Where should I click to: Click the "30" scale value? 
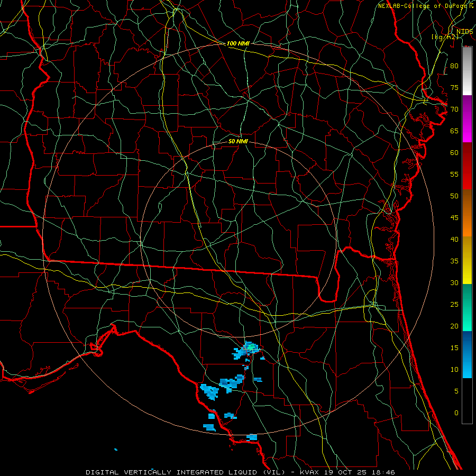454,282
